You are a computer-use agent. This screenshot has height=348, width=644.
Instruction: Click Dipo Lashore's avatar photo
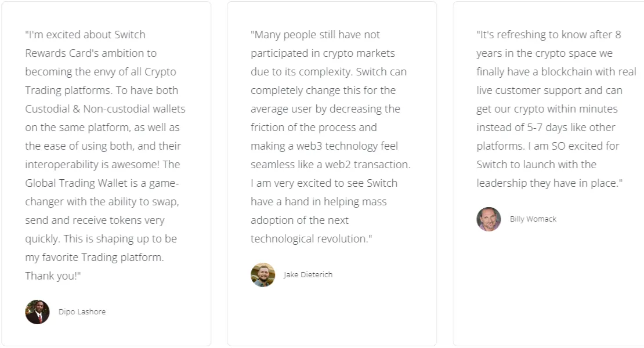(x=37, y=312)
